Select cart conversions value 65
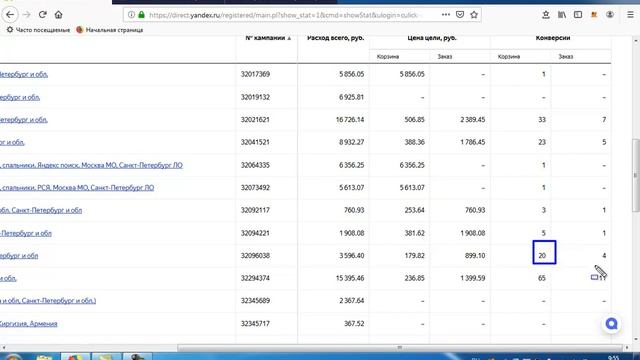Screen dimensions: 640x360 click(x=542, y=278)
